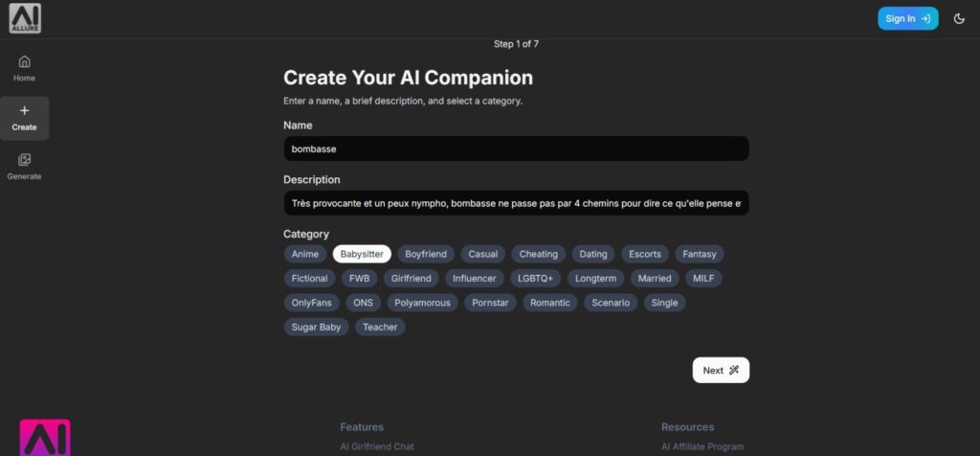Select the Boyfriend category chip
Screen dimensions: 980x456
426,254
